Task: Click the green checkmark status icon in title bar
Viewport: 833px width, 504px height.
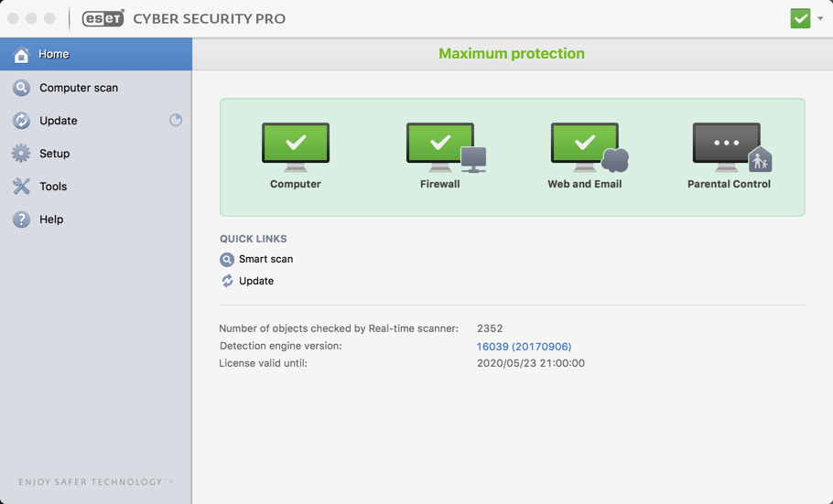Action: tap(800, 18)
